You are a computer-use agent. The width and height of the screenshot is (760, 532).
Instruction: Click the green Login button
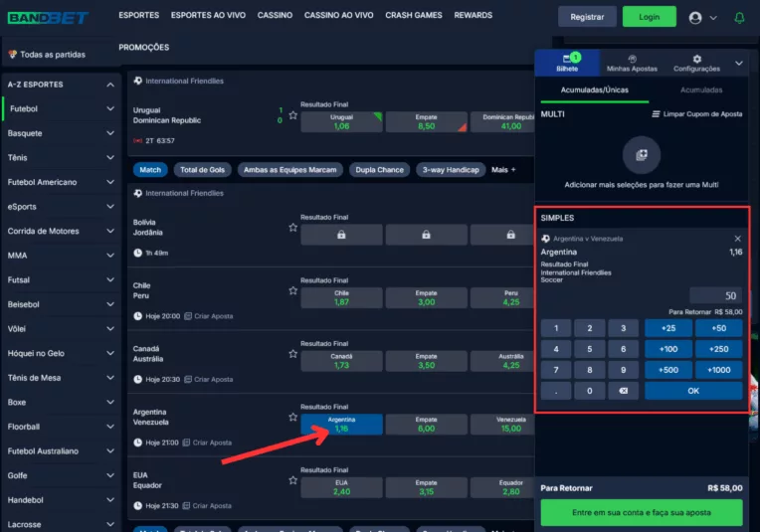(649, 17)
